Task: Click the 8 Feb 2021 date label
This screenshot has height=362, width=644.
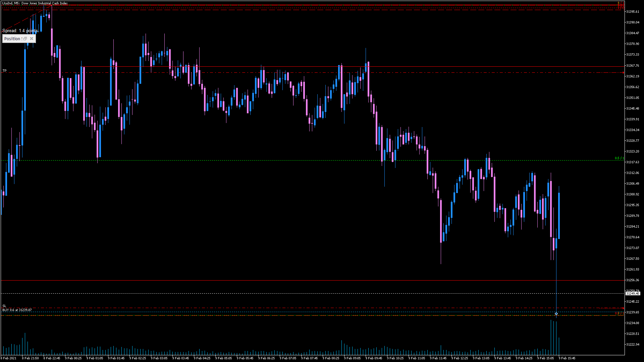Action: [8, 358]
